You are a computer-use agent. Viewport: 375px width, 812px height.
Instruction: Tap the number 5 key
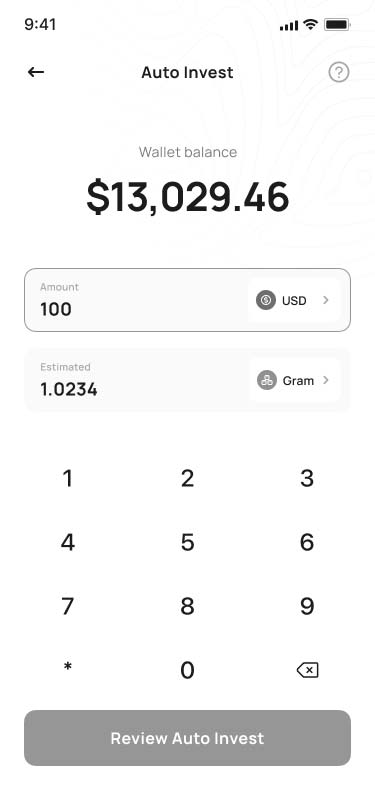point(188,543)
